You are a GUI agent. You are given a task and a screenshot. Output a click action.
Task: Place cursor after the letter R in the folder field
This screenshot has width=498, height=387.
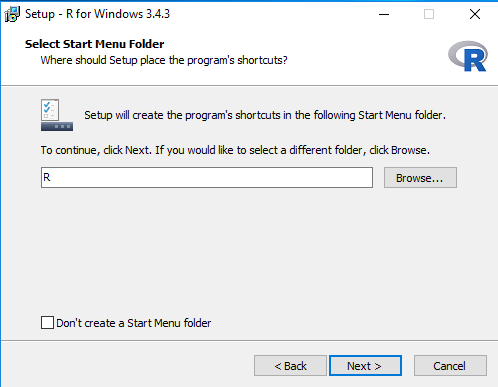[51, 177]
